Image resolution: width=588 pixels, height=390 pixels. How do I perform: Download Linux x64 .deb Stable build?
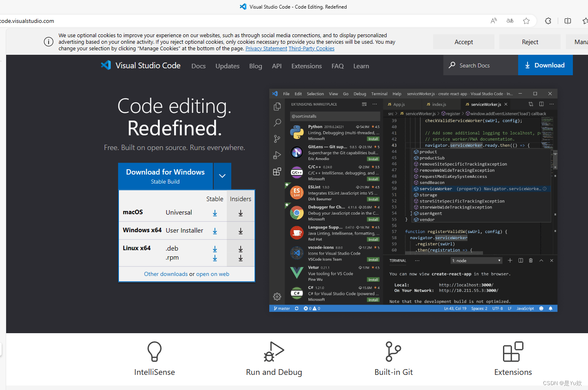pyautogui.click(x=215, y=249)
